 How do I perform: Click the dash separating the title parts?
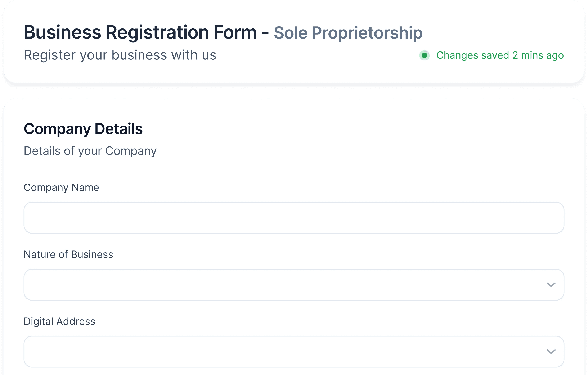tap(265, 33)
